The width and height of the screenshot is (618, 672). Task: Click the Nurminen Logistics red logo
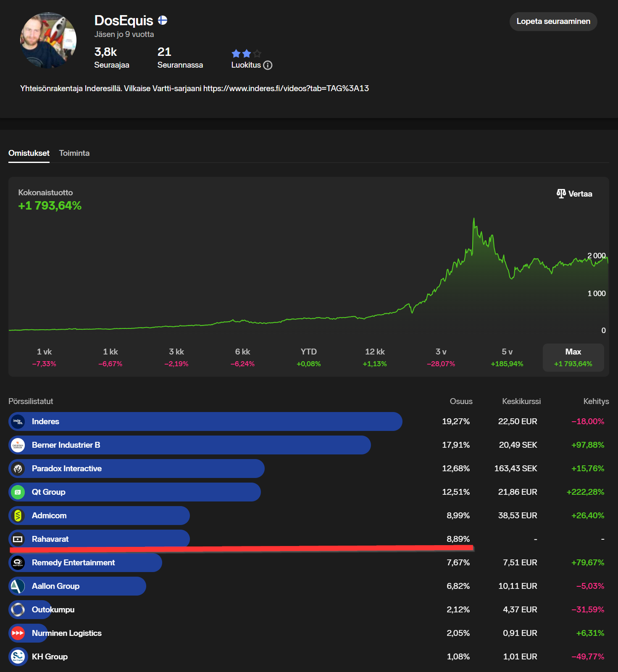tap(18, 633)
